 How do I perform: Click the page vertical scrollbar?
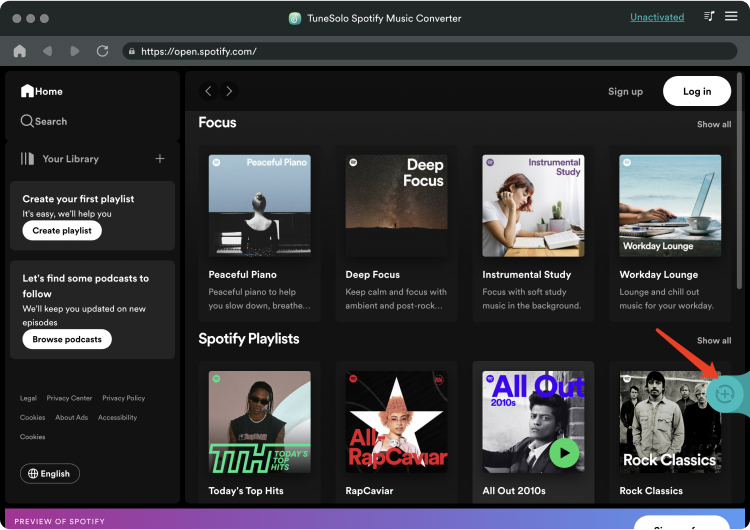click(x=739, y=179)
